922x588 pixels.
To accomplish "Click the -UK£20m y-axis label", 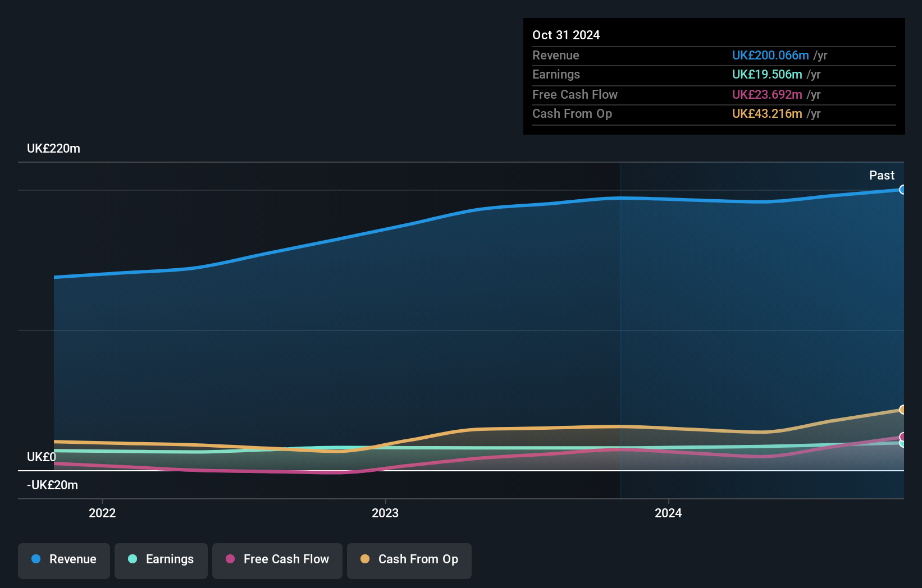I will tap(52, 485).
